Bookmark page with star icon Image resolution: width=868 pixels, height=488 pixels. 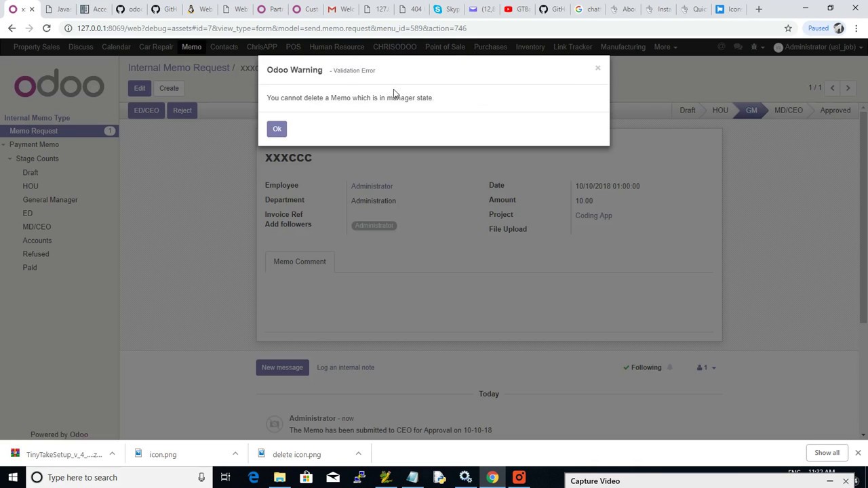[788, 28]
